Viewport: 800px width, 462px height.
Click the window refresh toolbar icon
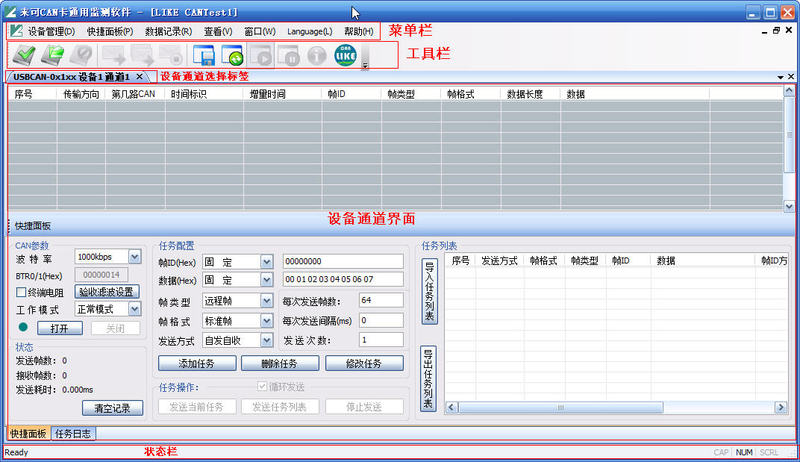pos(232,56)
